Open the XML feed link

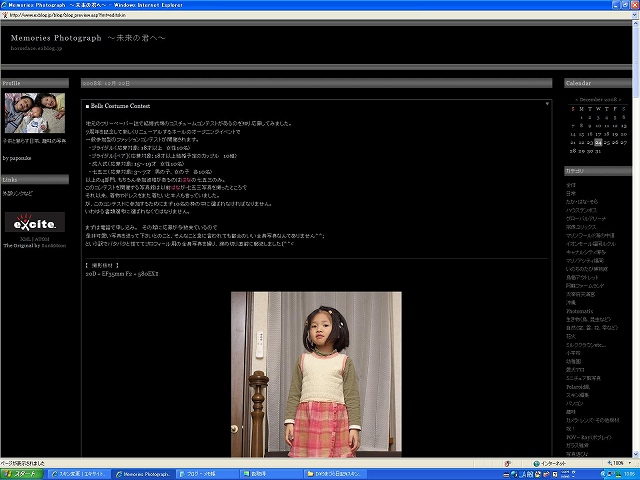[25, 239]
